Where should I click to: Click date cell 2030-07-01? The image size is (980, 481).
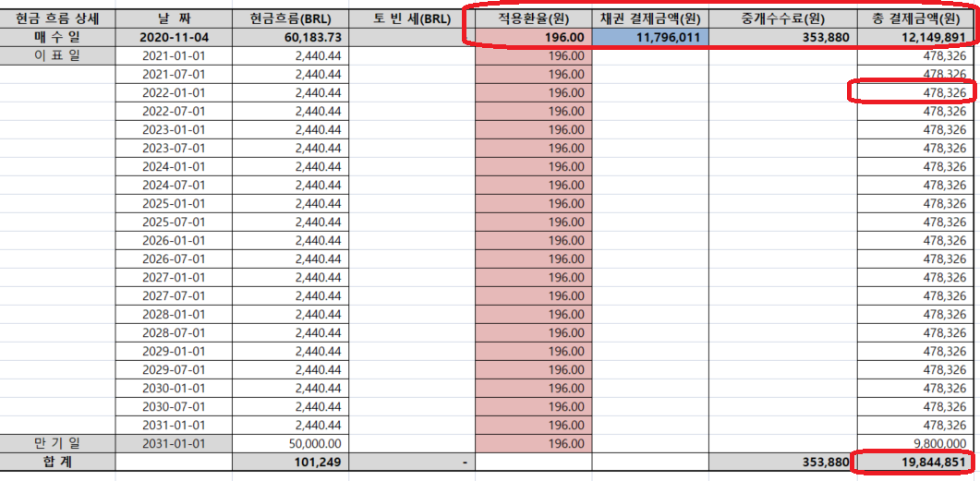coord(174,406)
